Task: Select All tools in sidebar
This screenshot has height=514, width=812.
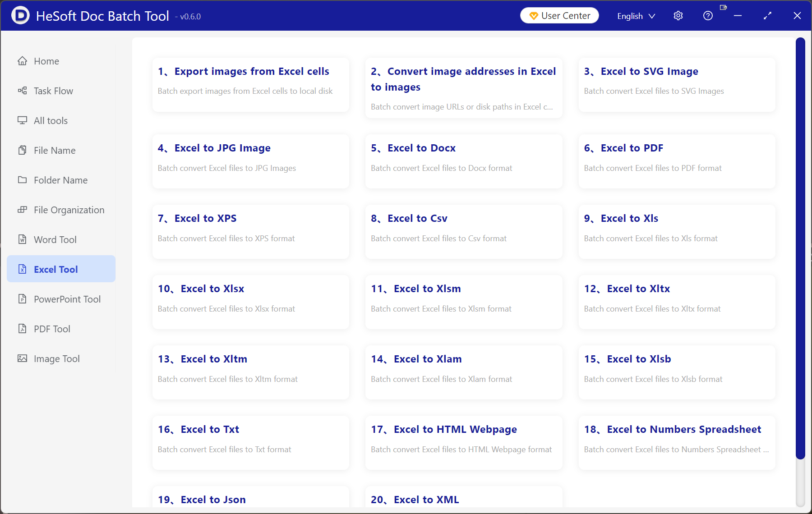Action: (x=61, y=120)
